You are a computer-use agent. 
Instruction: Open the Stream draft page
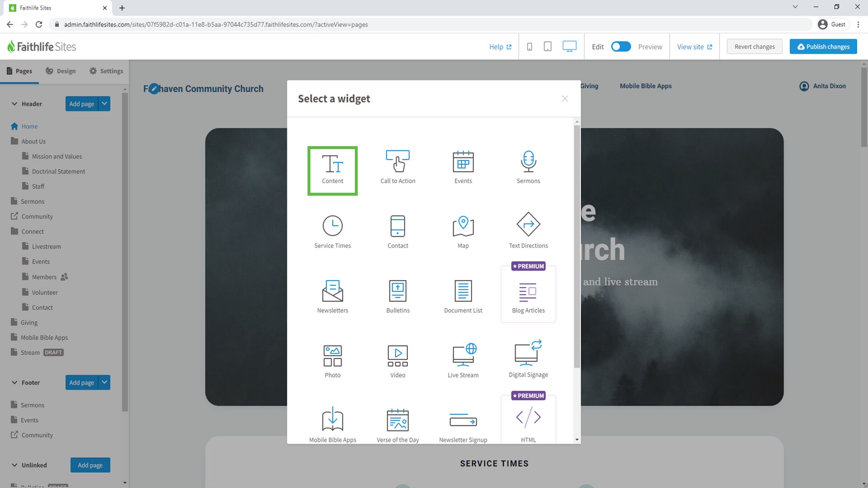37,352
